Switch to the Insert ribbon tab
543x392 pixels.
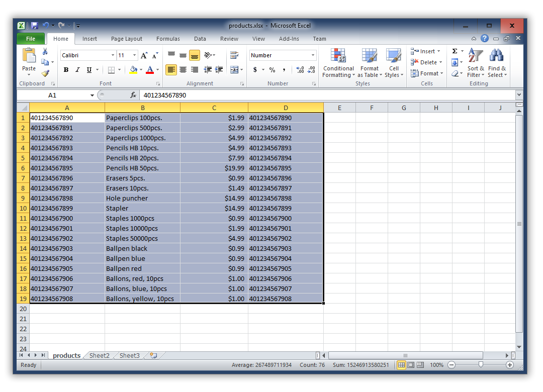click(89, 39)
